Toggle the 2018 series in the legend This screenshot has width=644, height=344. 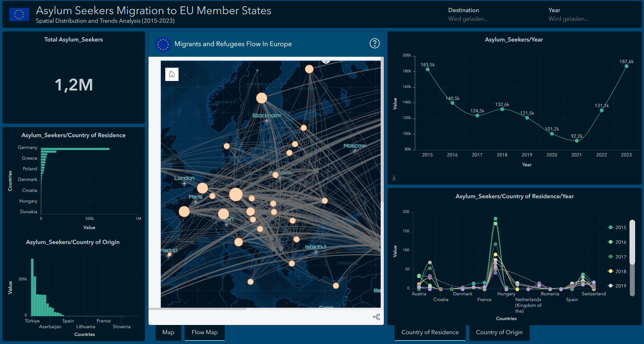click(617, 271)
